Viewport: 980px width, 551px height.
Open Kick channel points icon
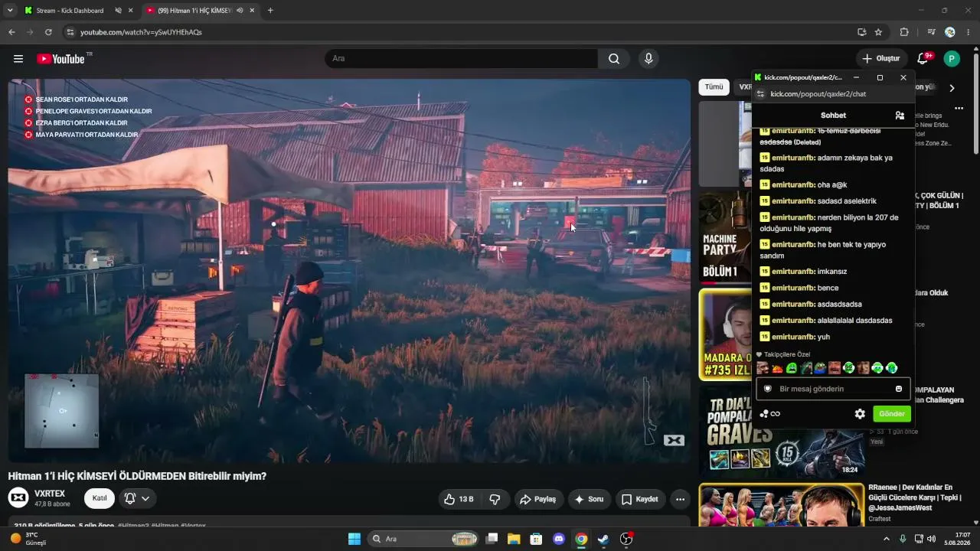(x=769, y=414)
